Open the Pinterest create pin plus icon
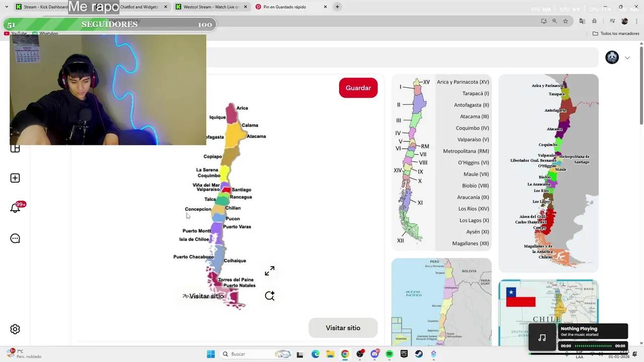644x362 pixels. [15, 178]
